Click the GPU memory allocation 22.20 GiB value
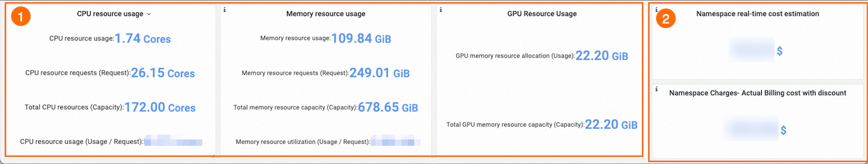Screen dimensions: 868x164 602,56
